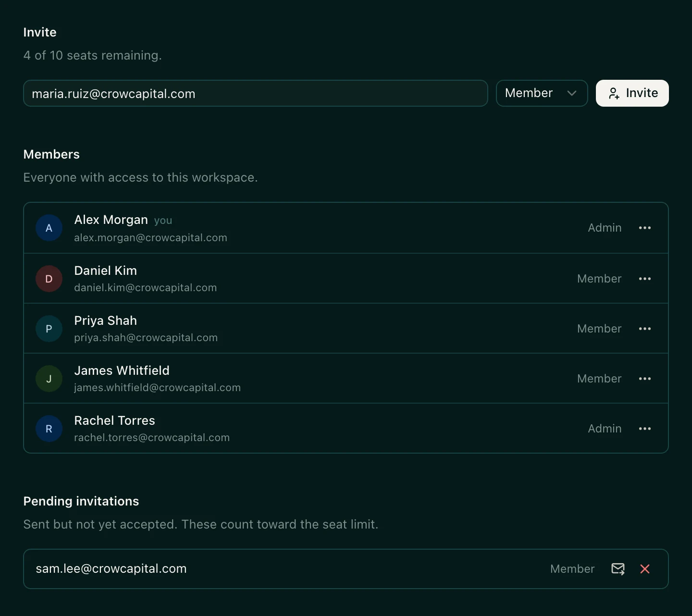The image size is (692, 616).
Task: Click the Pending invitations heading
Action: (x=81, y=501)
